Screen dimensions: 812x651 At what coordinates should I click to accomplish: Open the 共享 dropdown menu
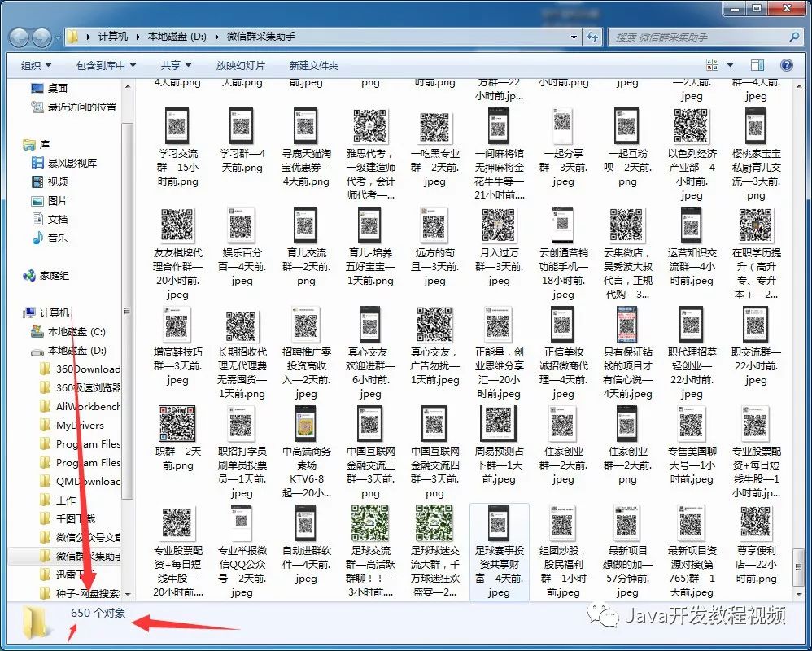click(x=176, y=65)
